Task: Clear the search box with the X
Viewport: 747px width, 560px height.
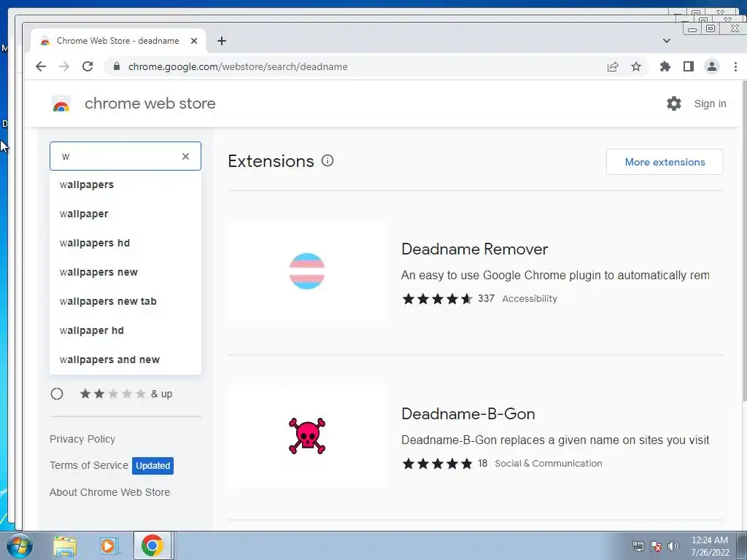Action: 186,156
